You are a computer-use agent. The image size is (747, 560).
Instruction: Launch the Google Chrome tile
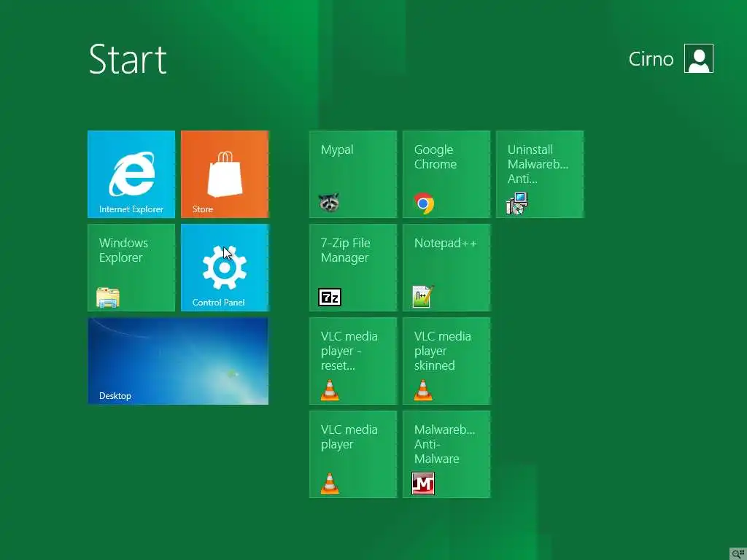click(446, 174)
